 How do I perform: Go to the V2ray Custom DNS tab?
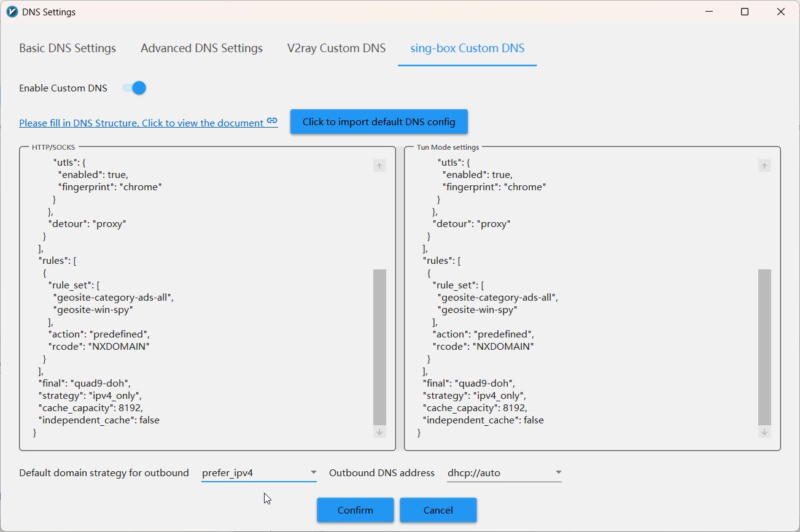(336, 48)
